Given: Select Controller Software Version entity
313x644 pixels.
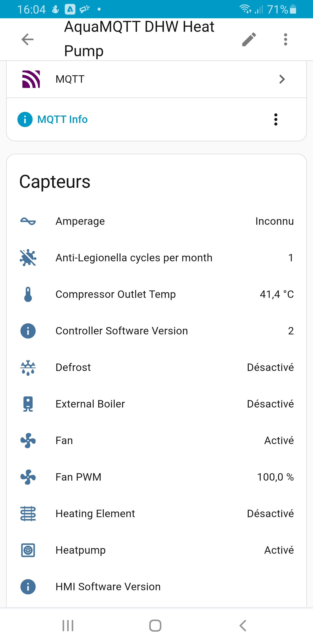Looking at the screenshot, I should (122, 331).
